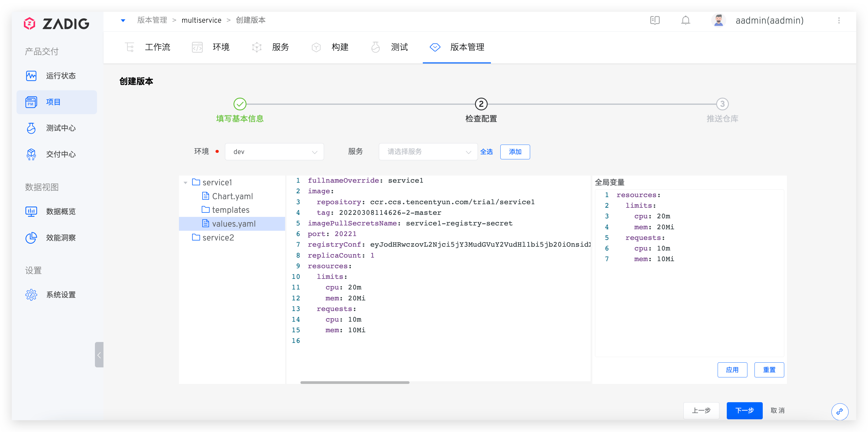Click the link icon floating button
The image size is (868, 432).
(839, 411)
